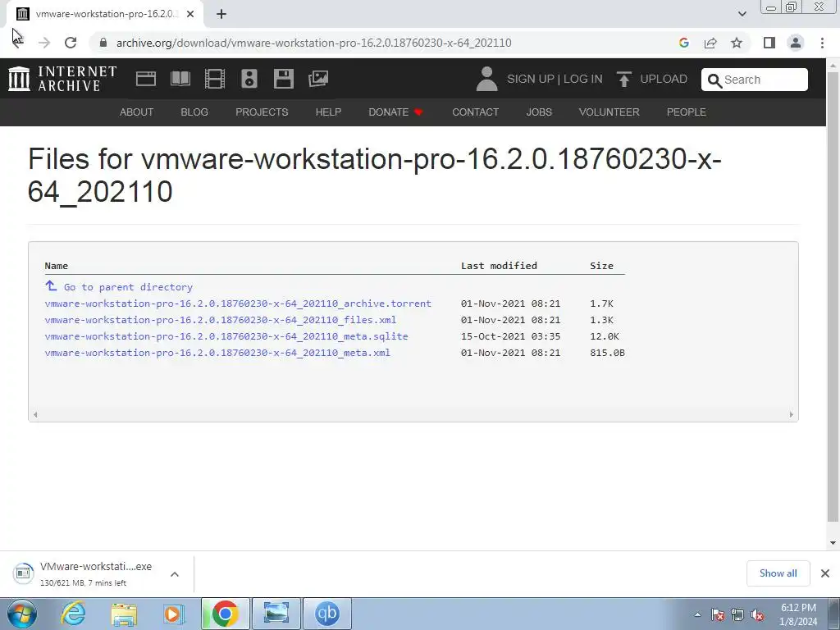Open the CONTACT menu item
Image resolution: width=840 pixels, height=630 pixels.
click(475, 112)
